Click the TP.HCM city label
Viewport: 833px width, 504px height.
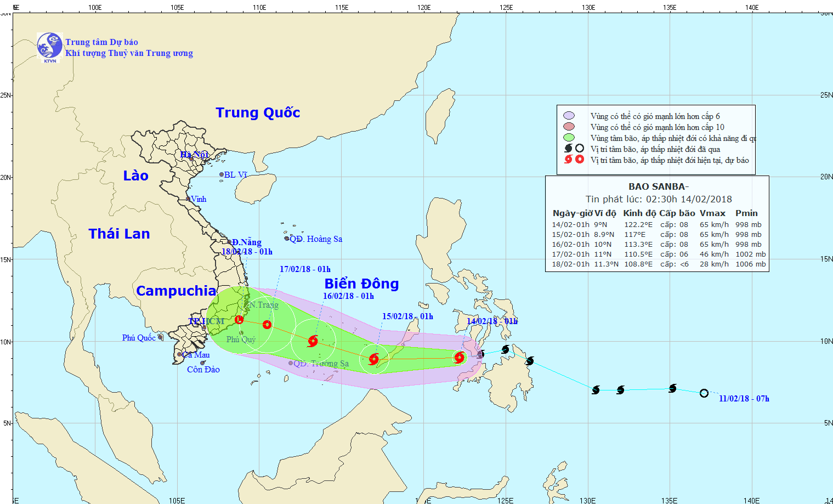click(x=206, y=321)
